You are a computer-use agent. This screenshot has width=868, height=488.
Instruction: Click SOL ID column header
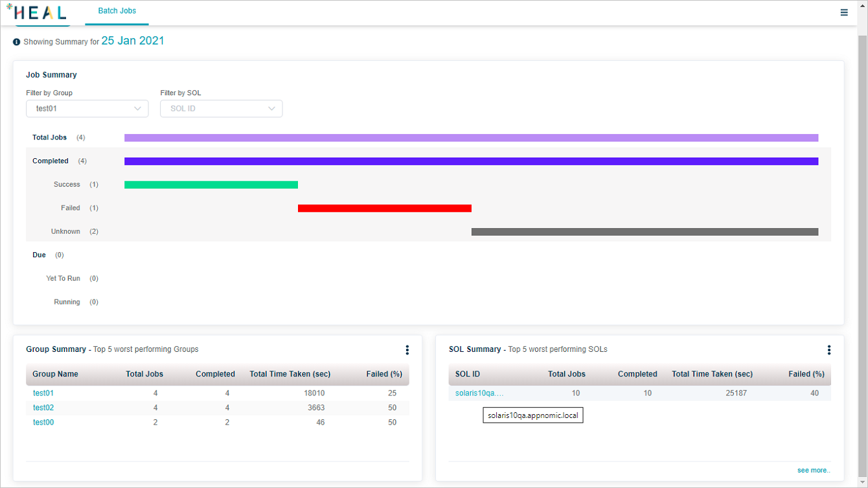click(x=468, y=374)
